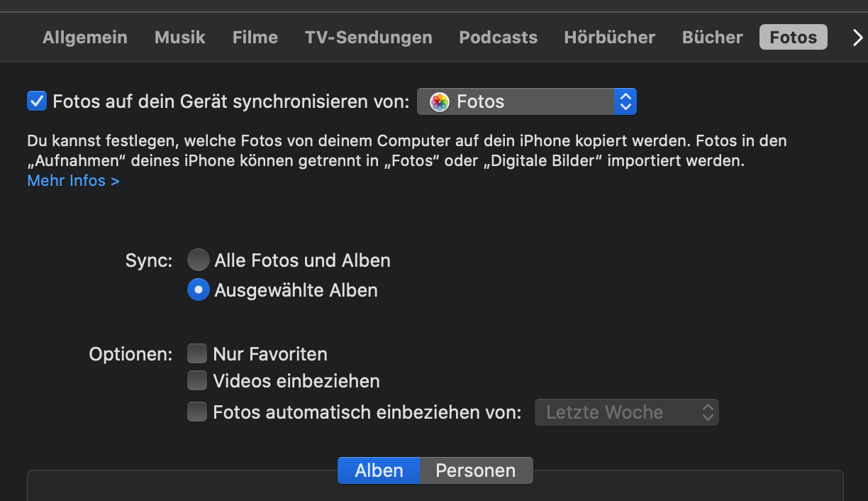Uncheck Fotos auf dein Gerät synchronisieren
The height and width of the screenshot is (501, 868).
click(x=37, y=101)
